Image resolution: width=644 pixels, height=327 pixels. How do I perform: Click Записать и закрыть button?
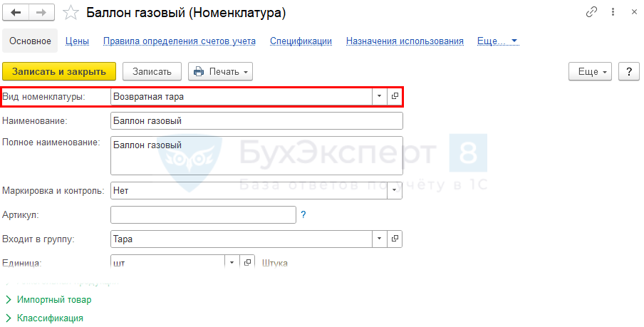(x=59, y=71)
